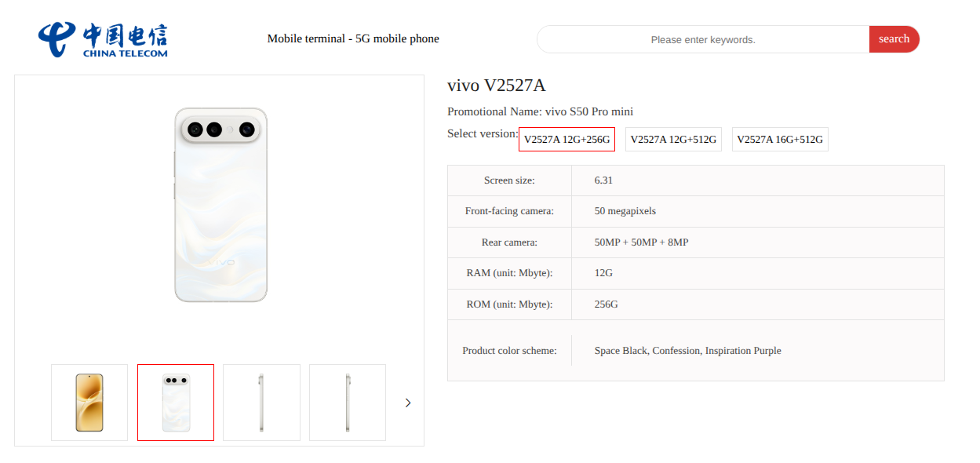This screenshot has height=463, width=980.
Task: Show the gold front-view phone thumbnail
Action: 89,403
